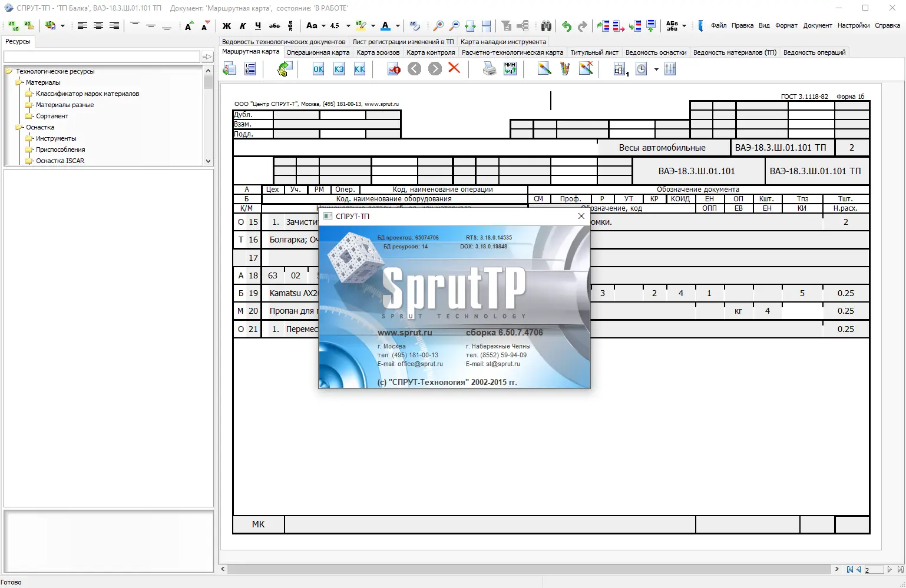906x588 pixels.
Task: Click the zoom in magnifier icon
Action: click(438, 26)
